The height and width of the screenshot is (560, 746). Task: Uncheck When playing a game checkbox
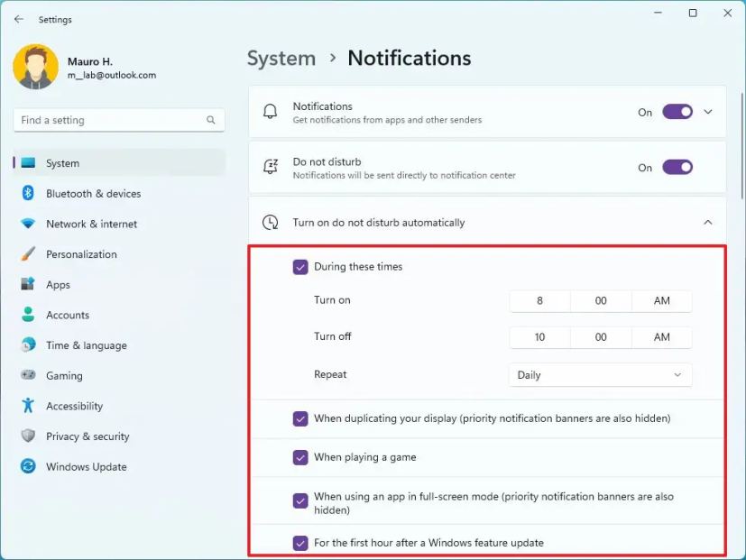[x=300, y=458]
